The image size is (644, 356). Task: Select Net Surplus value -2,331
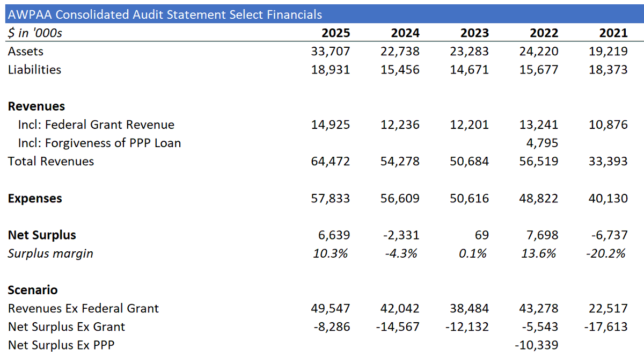pos(402,235)
